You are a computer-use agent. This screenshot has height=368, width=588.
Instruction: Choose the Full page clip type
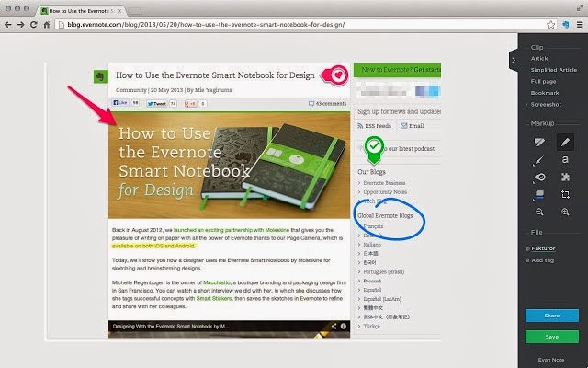(543, 82)
